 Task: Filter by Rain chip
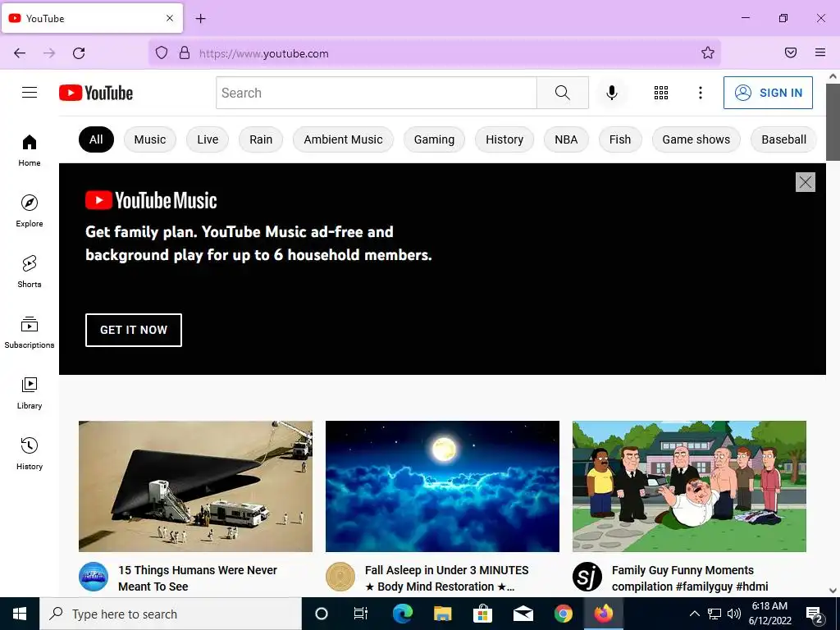261,139
